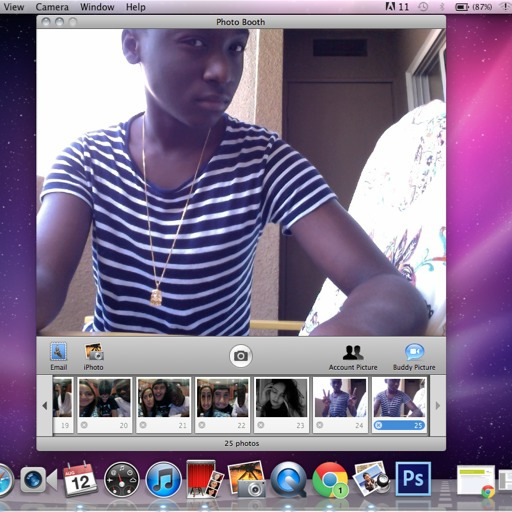Delete photo 22 with its x button

pos(202,425)
